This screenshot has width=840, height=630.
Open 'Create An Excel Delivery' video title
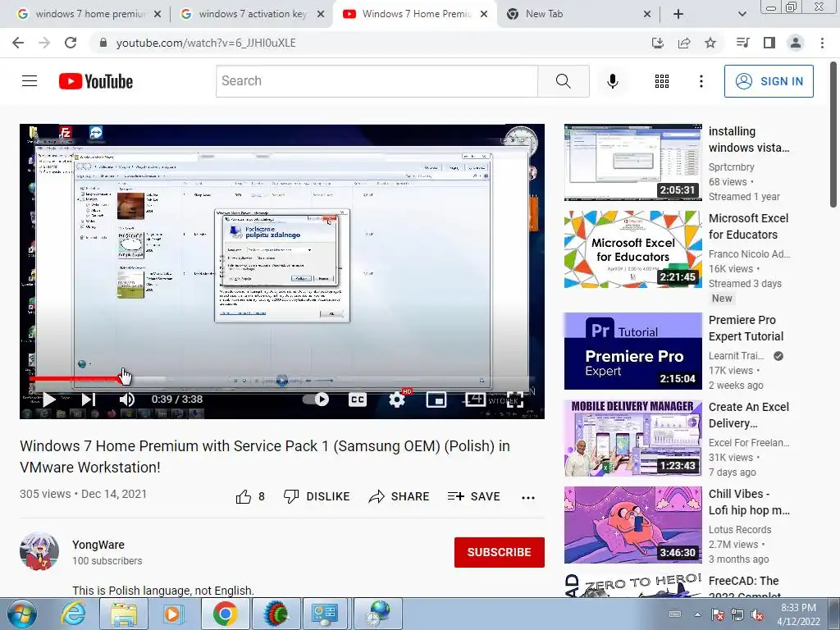tap(748, 414)
